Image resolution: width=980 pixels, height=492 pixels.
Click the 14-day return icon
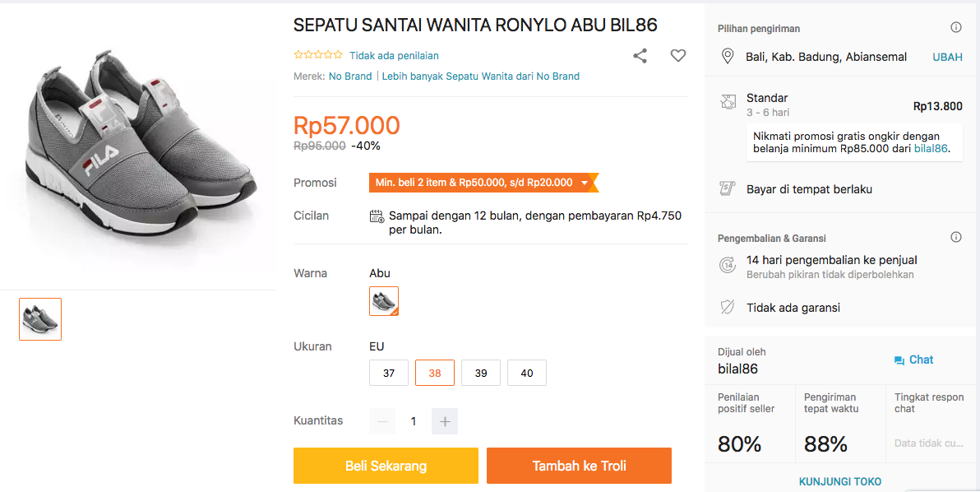point(727,265)
